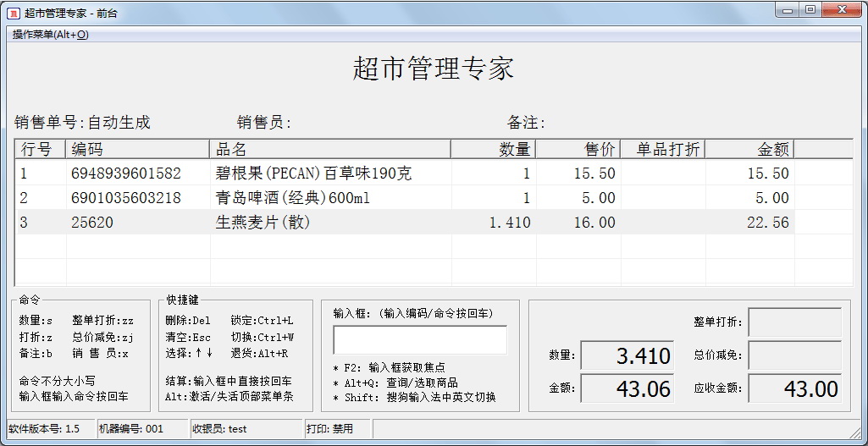
Task: Select the 青岛啤酒 600ml product row
Action: 293,198
